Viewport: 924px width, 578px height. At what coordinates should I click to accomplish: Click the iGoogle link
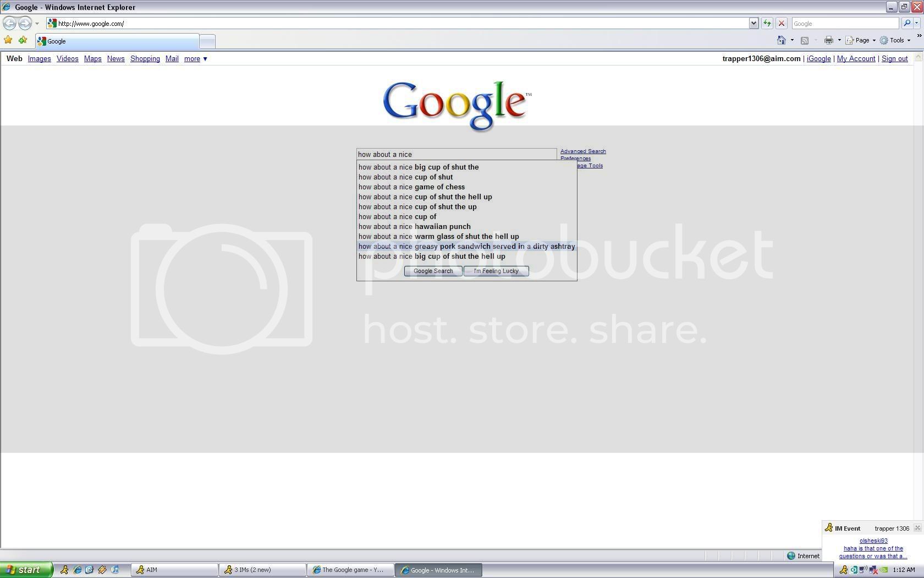(x=818, y=58)
